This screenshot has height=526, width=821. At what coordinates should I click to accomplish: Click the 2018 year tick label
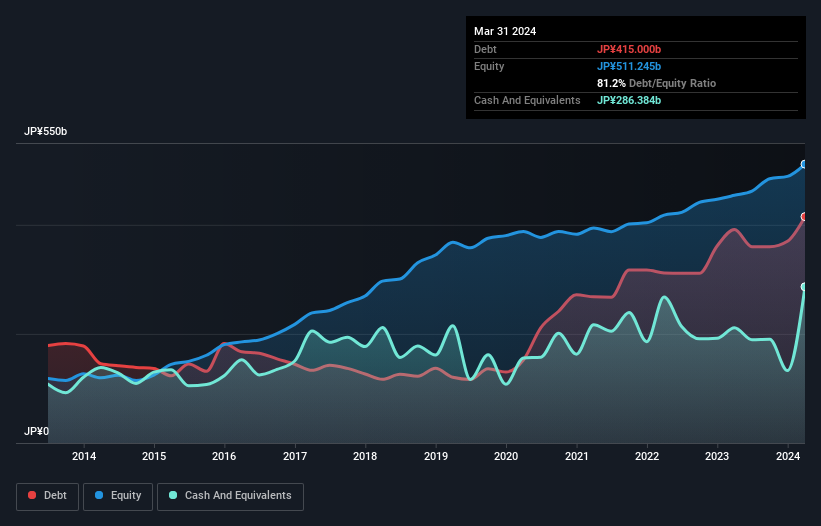(366, 457)
